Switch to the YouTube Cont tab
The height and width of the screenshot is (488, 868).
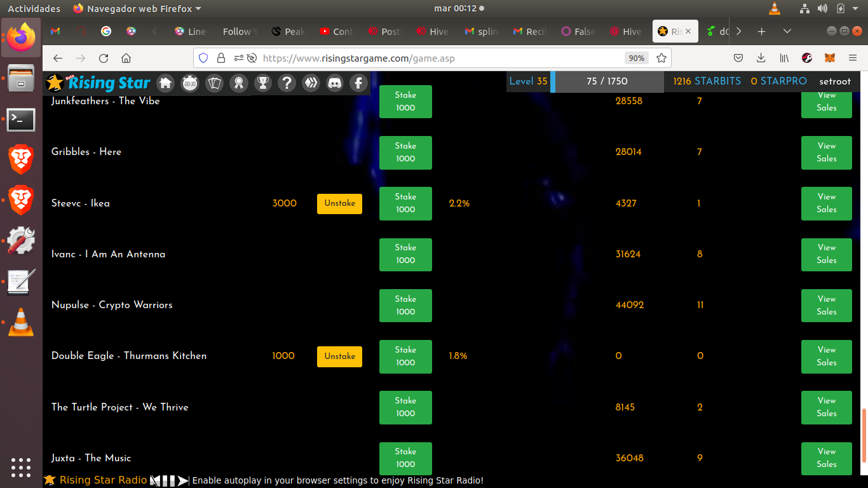click(337, 31)
